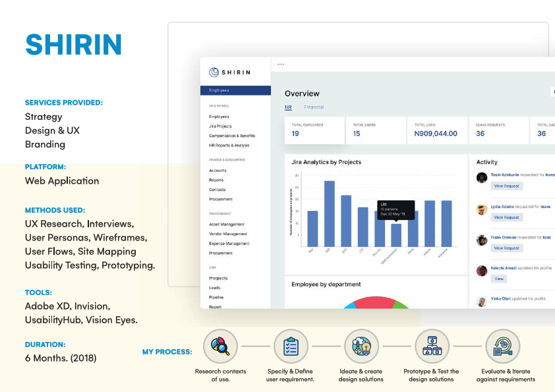The width and height of the screenshot is (555, 392).
Task: Click Frank Onekan's avatar in Activity
Action: (482, 240)
